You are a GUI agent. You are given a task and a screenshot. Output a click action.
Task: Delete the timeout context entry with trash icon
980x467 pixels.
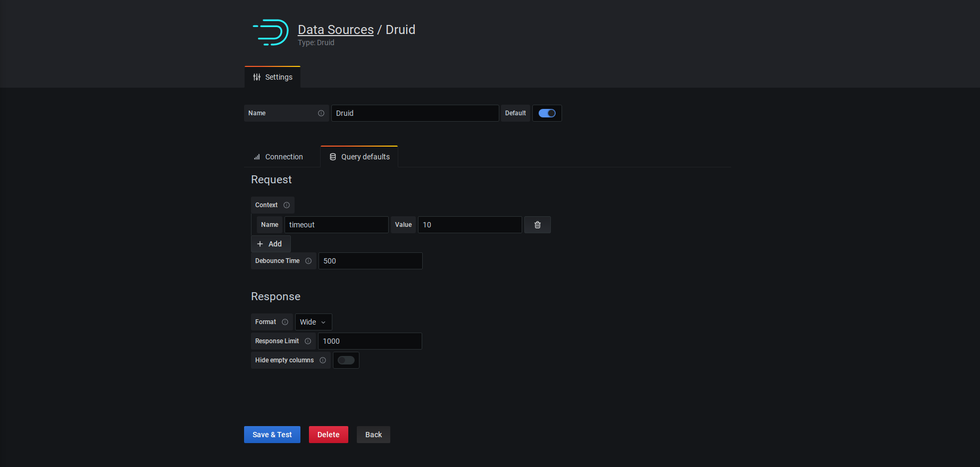point(537,225)
